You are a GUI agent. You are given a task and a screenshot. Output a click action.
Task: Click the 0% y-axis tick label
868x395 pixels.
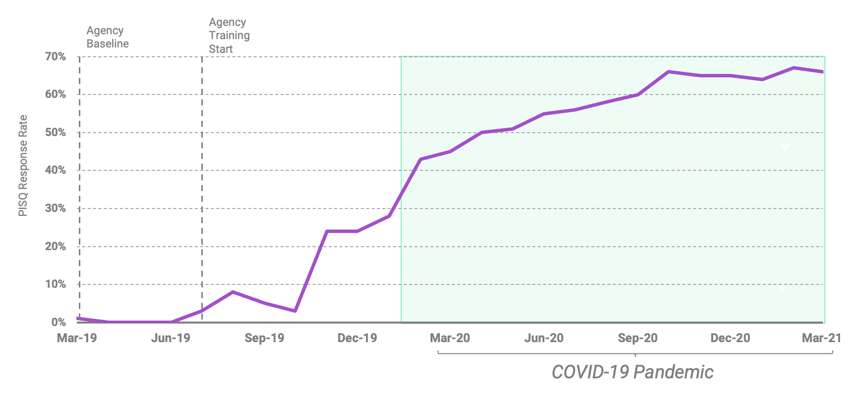pos(58,323)
